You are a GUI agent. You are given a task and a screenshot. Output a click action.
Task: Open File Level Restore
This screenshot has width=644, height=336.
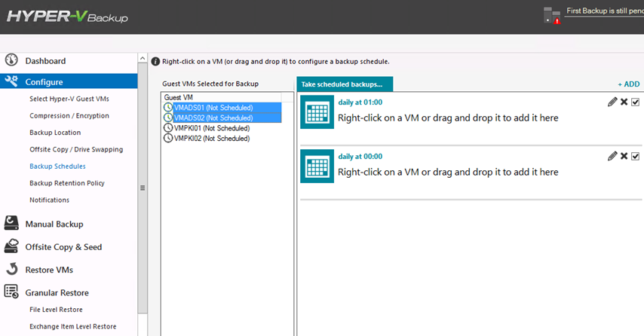[x=56, y=310]
